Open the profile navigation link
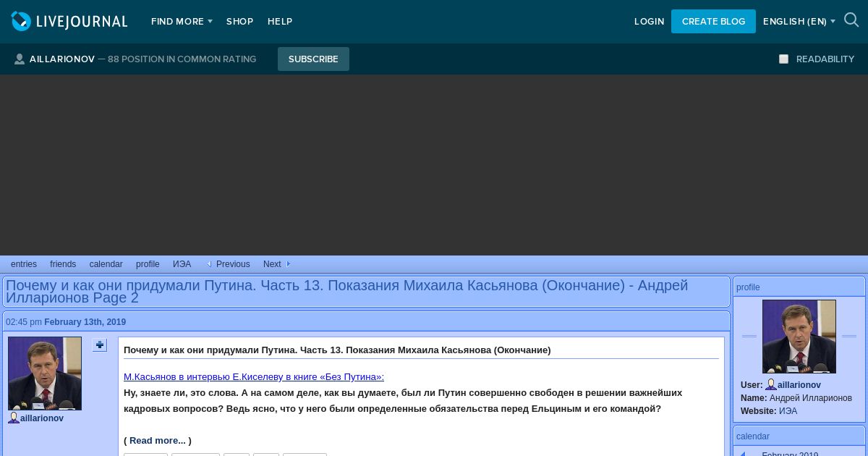868x456 pixels. tap(148, 264)
